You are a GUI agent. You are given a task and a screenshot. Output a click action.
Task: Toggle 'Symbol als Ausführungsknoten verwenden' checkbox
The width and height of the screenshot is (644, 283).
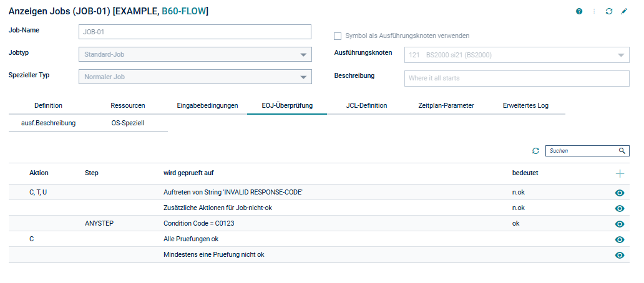coord(338,36)
